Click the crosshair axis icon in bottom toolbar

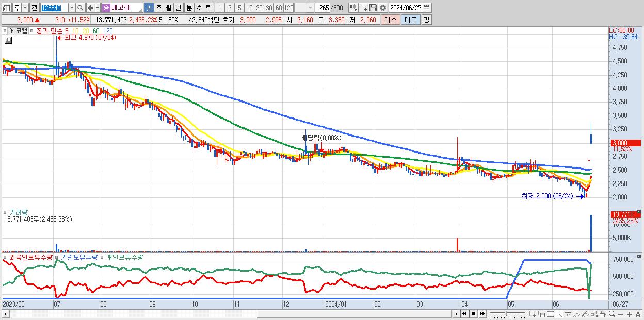[560, 314]
